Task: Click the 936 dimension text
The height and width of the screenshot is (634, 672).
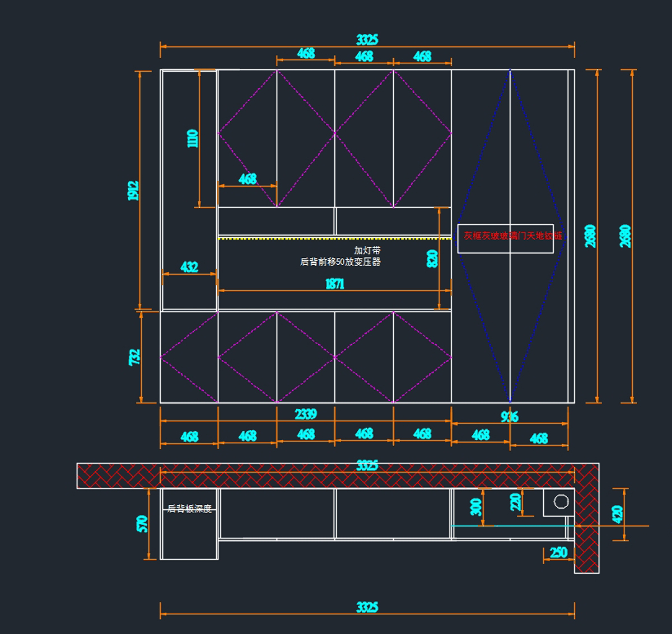Action: [x=509, y=417]
